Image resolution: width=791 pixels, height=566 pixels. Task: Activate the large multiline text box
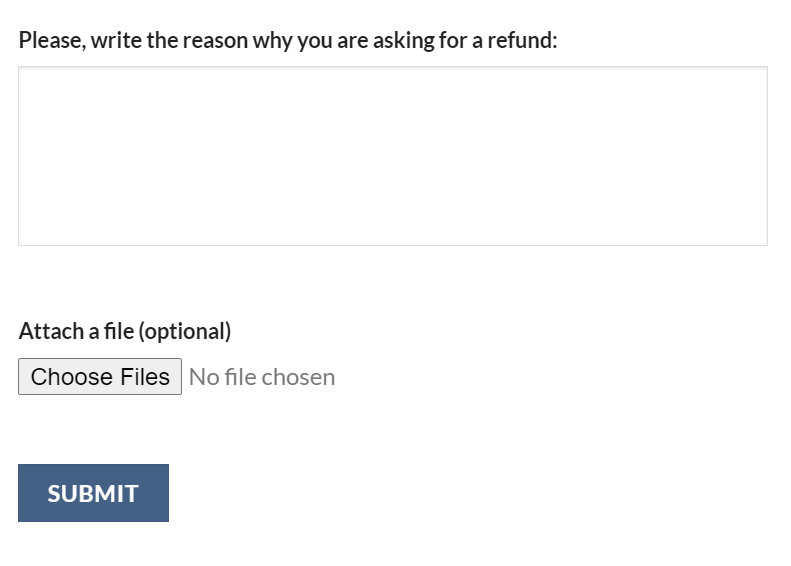[x=392, y=156]
